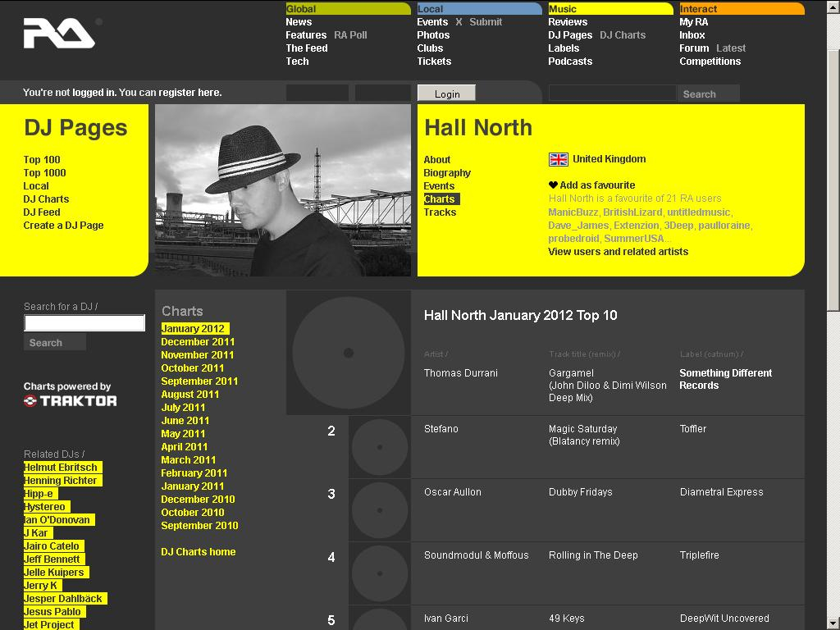Open related DJ Helmut Ebritsch
840x630 pixels.
pyautogui.click(x=62, y=467)
